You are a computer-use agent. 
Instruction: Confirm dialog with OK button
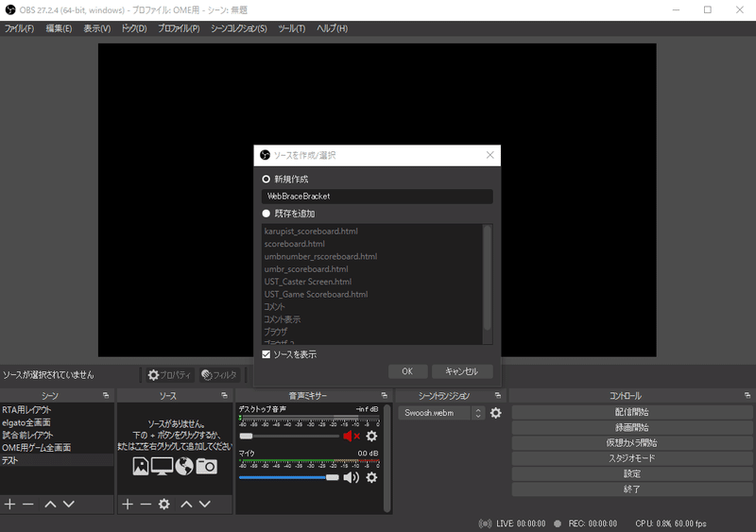point(407,371)
